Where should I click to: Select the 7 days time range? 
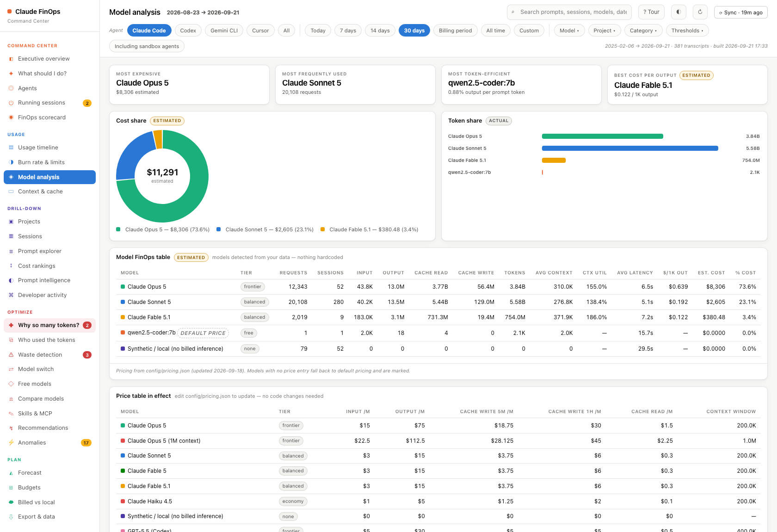(348, 31)
